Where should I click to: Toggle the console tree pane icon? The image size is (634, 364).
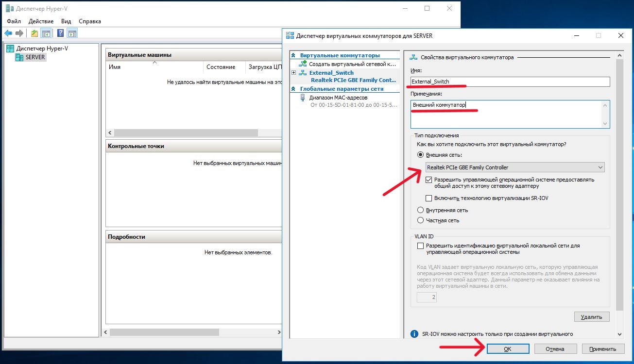click(x=46, y=33)
